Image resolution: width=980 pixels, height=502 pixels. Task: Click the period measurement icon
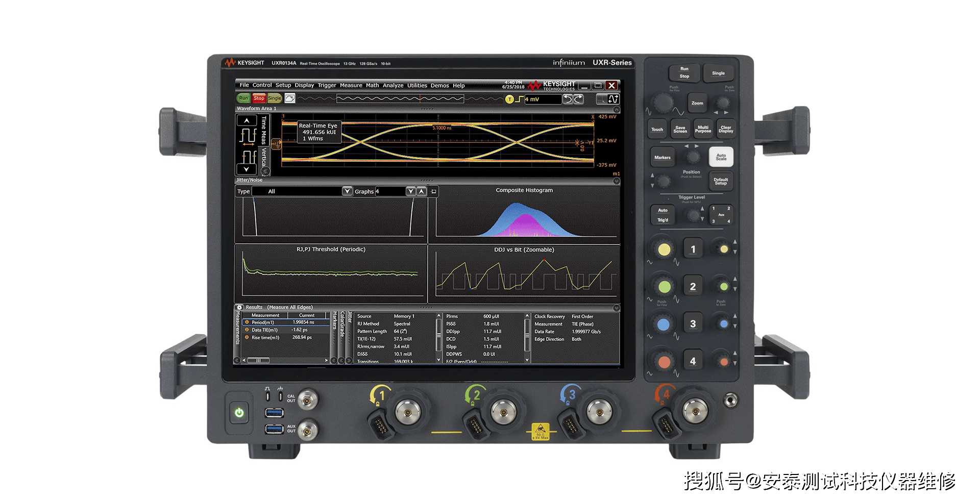click(x=248, y=136)
